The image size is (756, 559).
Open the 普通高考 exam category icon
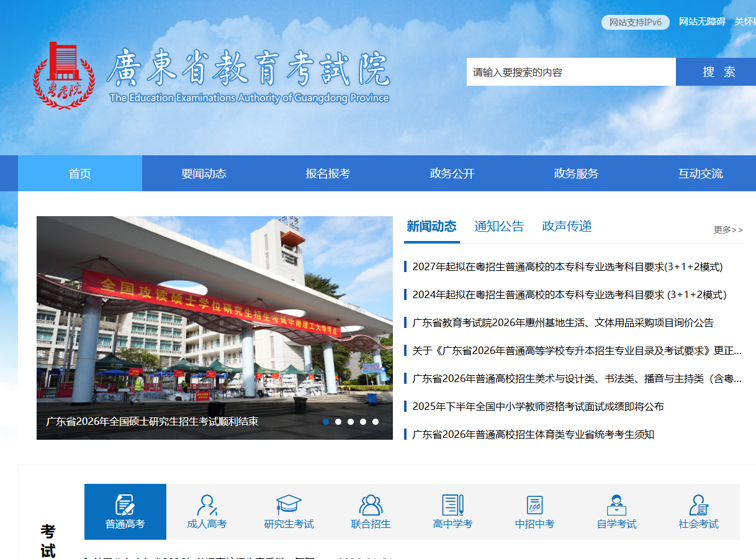[125, 504]
